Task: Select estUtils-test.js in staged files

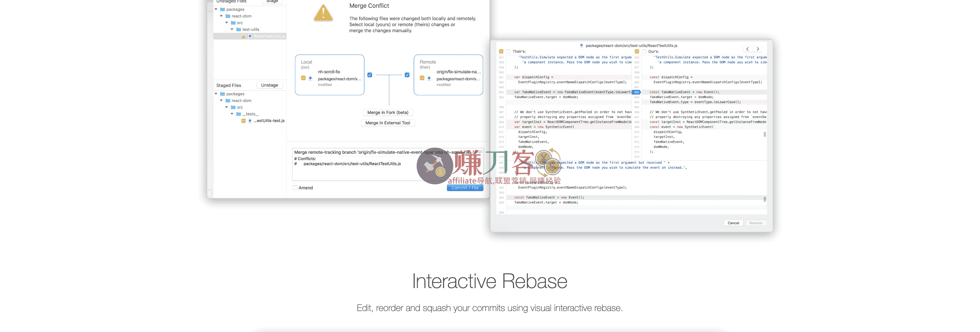Action: pos(269,121)
